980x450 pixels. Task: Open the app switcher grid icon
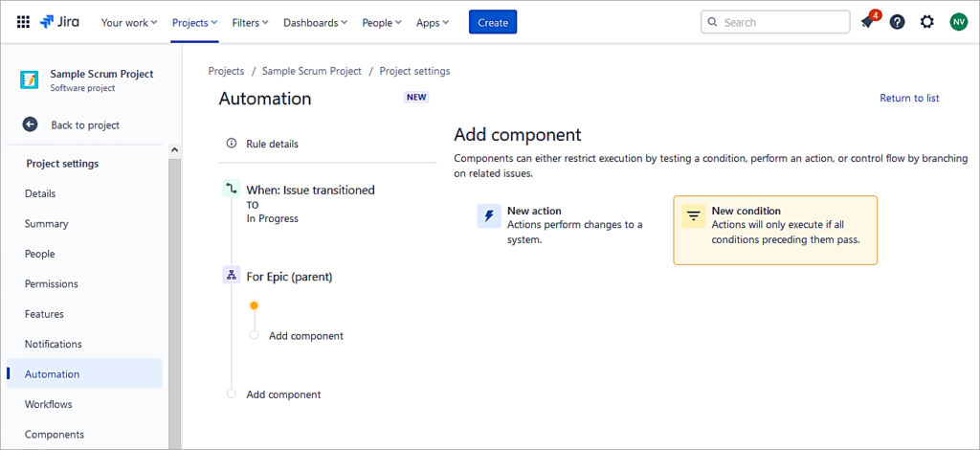coord(23,22)
